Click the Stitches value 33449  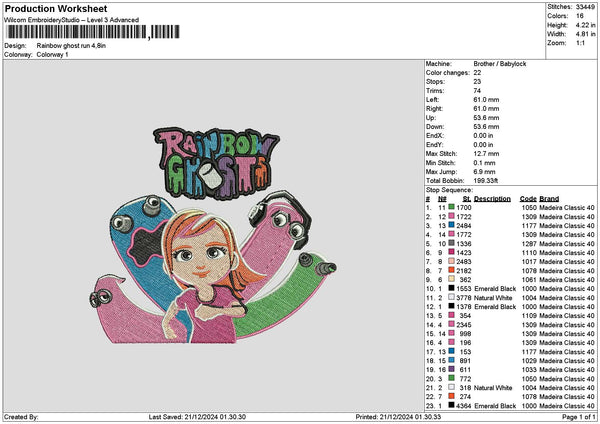tap(585, 7)
